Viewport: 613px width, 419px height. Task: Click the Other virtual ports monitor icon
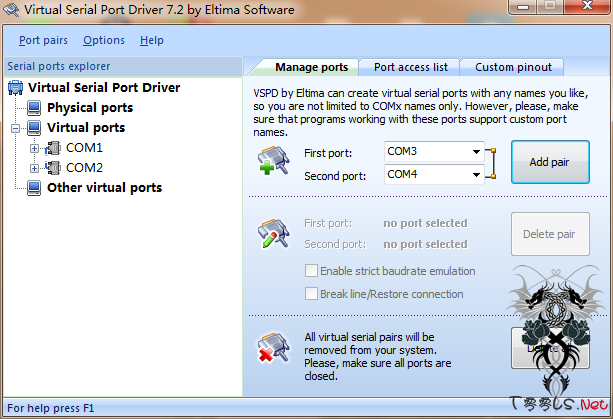pos(34,188)
